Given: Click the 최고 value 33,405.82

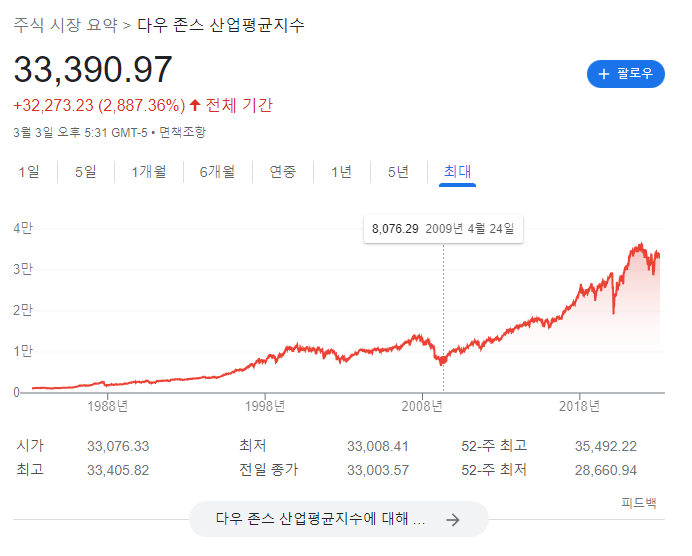Looking at the screenshot, I should pos(118,470).
